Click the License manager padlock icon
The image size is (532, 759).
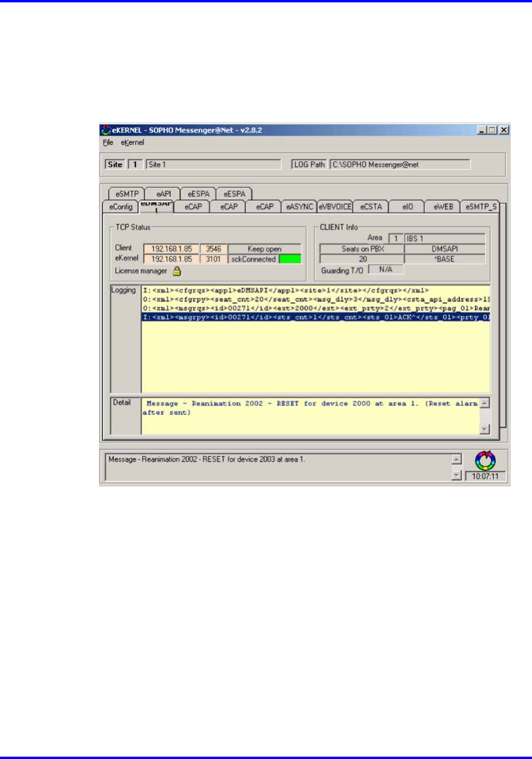(x=176, y=271)
